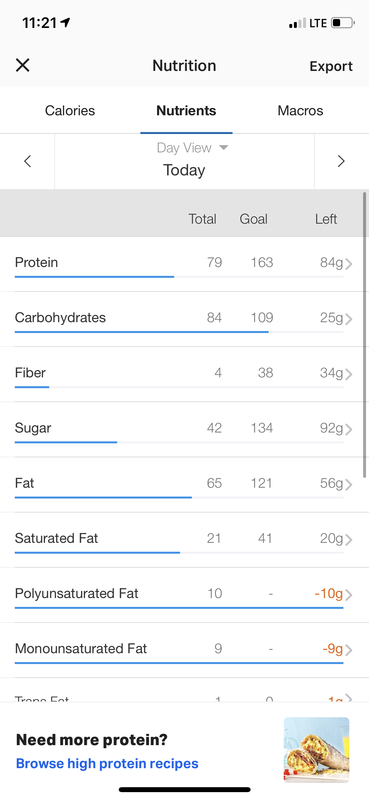
Task: Open Polyunsaturated Fat row chevron
Action: [349, 595]
